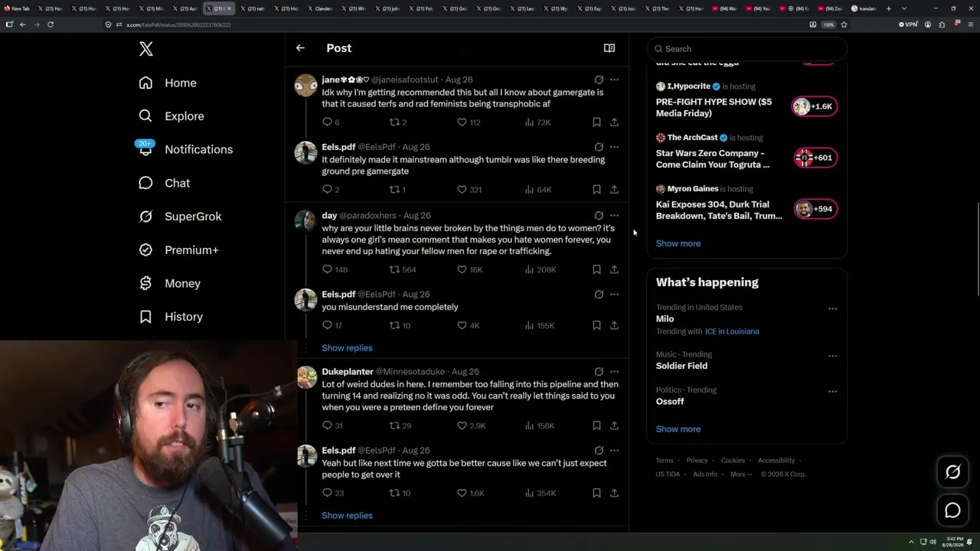980x551 pixels.
Task: Show more trends under What's happening
Action: (678, 429)
